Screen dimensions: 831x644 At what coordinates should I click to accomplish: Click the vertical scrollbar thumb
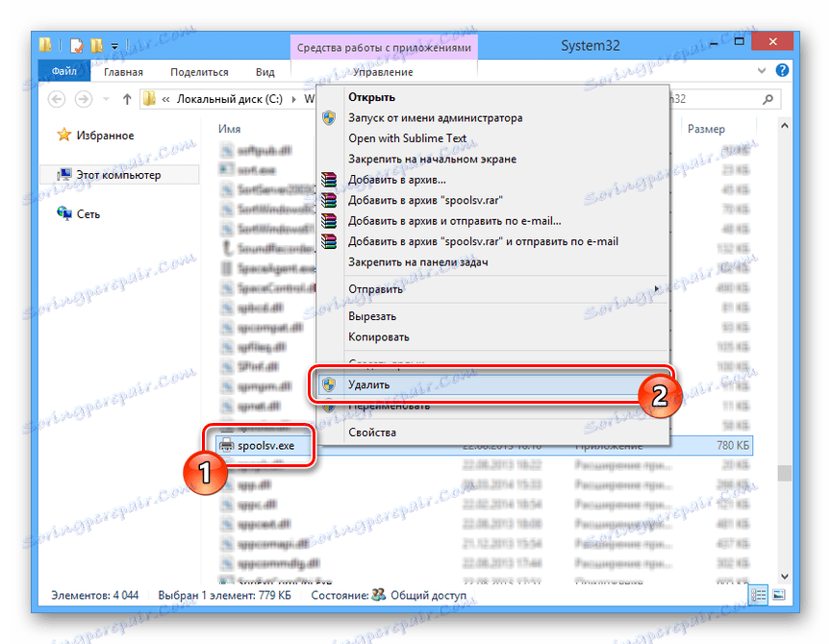[x=784, y=472]
